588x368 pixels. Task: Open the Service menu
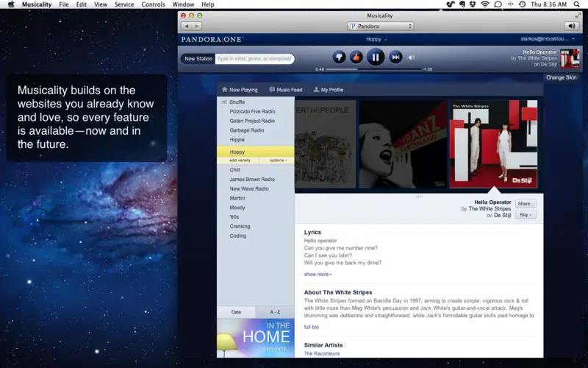click(x=124, y=4)
